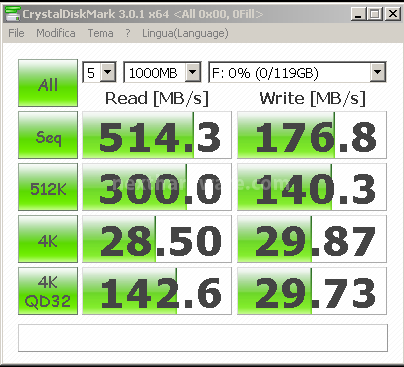
Task: Open the Lingua(Language) menu
Action: 185,33
